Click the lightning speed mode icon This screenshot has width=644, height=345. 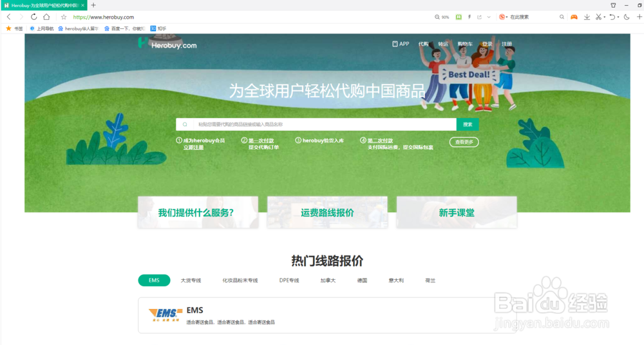469,17
